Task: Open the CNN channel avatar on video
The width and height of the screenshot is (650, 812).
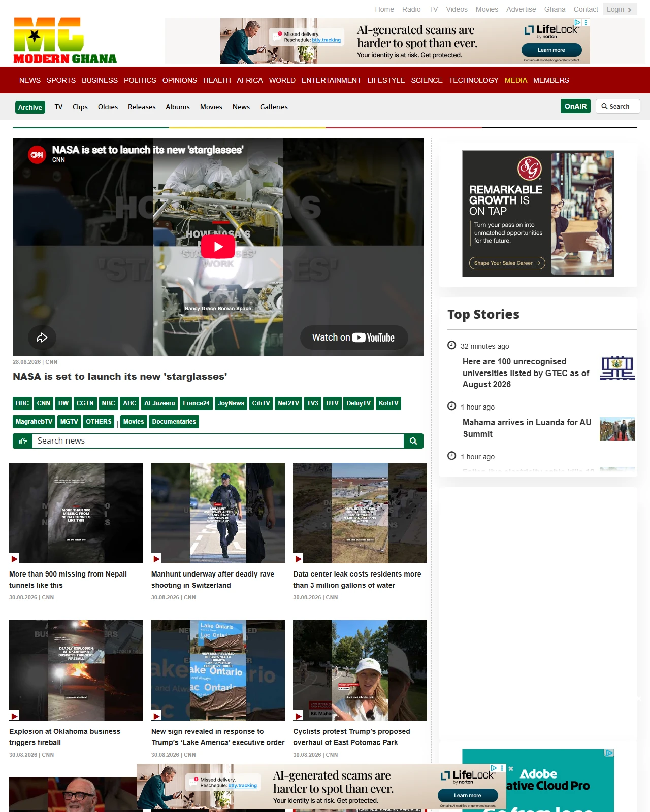Action: (37, 154)
